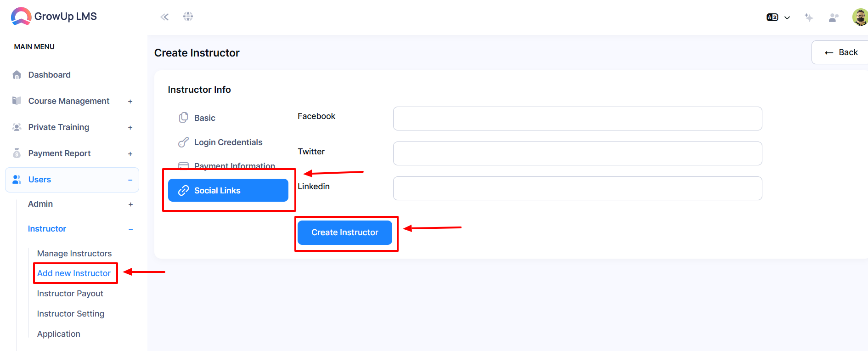The image size is (868, 351).
Task: Click the Users people icon
Action: click(x=17, y=180)
